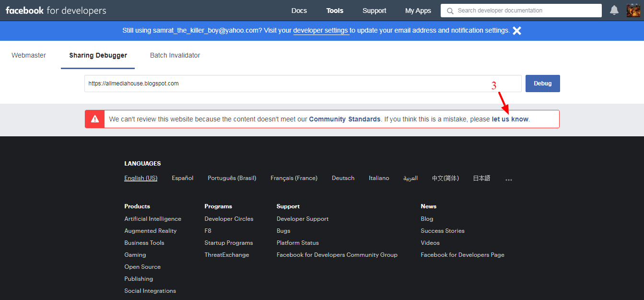Show more languages via ellipsis
The width and height of the screenshot is (644, 300).
click(x=509, y=179)
